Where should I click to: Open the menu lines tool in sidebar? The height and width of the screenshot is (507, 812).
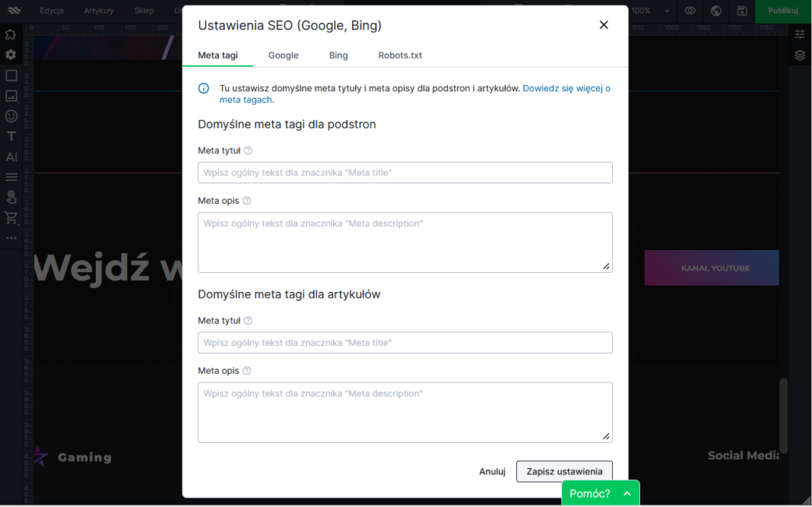coord(11,177)
